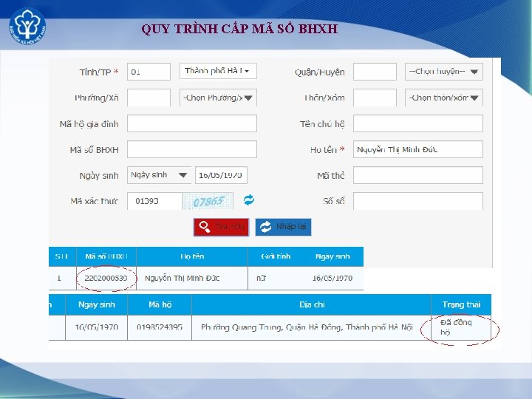Focus the birth date field 16/05/1970
Viewport: 532px width, 399px height.
coord(221,175)
